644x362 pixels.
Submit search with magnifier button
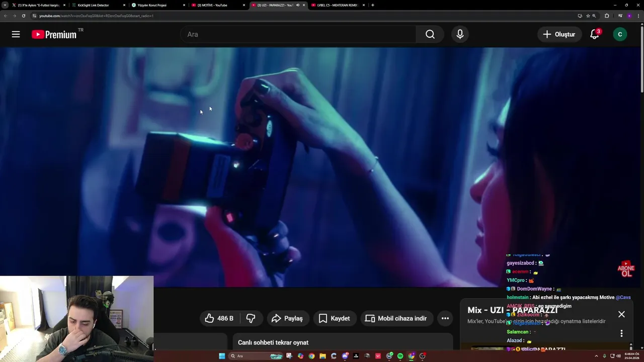(x=430, y=34)
